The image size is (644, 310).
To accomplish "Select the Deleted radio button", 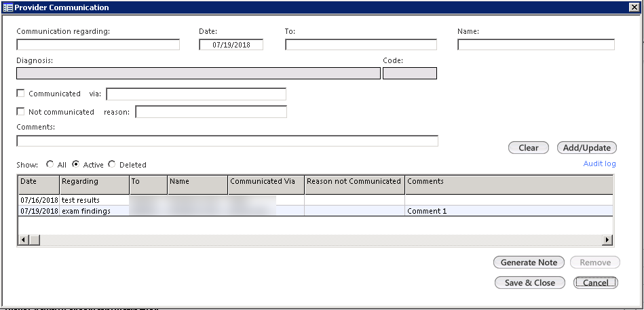I will [x=112, y=164].
